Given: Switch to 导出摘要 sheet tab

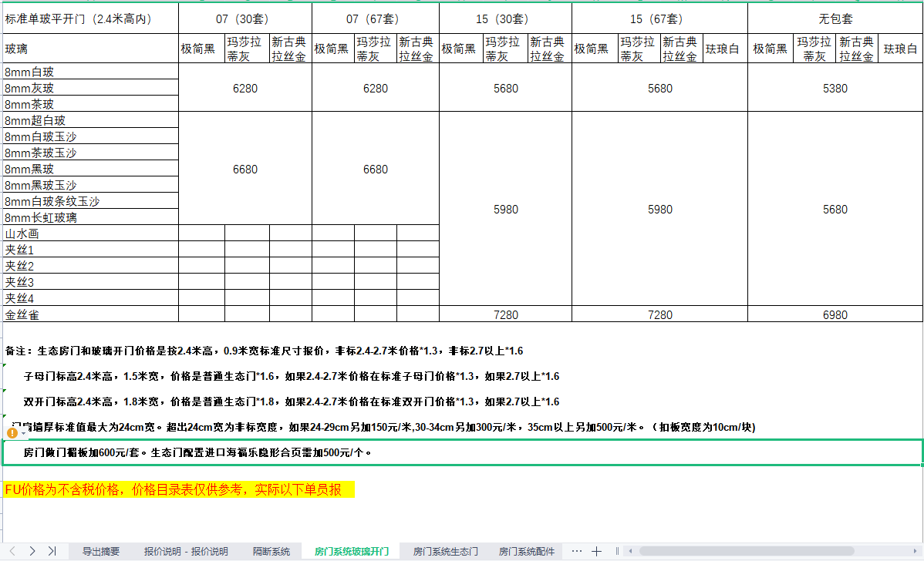Looking at the screenshot, I should tap(101, 552).
